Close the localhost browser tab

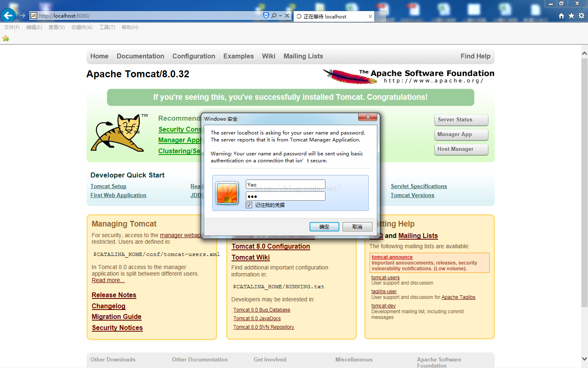click(370, 16)
